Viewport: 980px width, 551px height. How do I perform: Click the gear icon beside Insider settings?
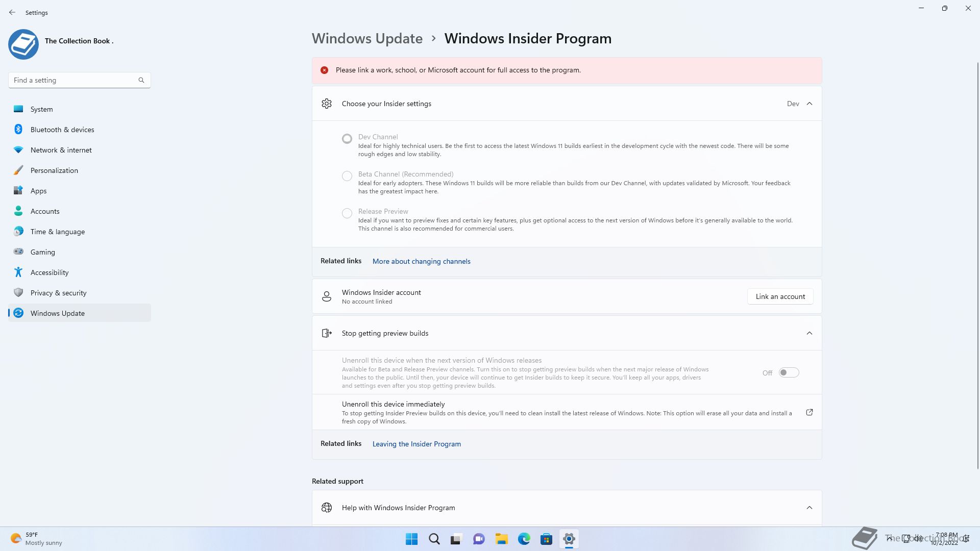[327, 104]
